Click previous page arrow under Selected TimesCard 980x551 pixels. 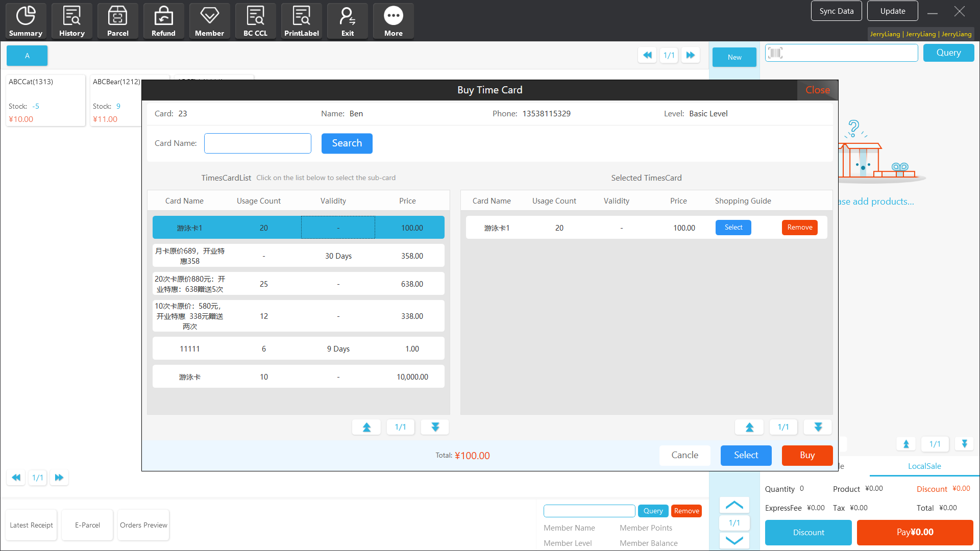749,427
